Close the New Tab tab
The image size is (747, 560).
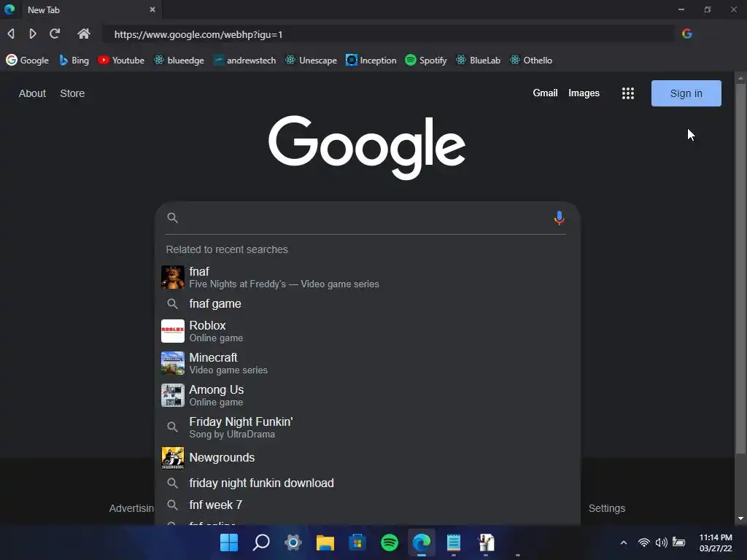coord(152,9)
